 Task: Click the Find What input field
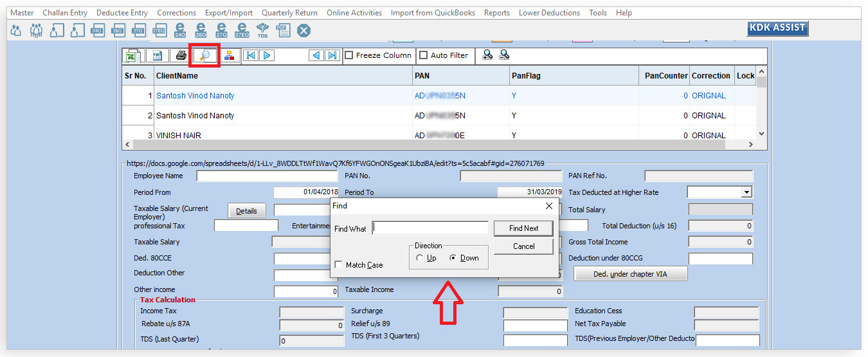(430, 228)
